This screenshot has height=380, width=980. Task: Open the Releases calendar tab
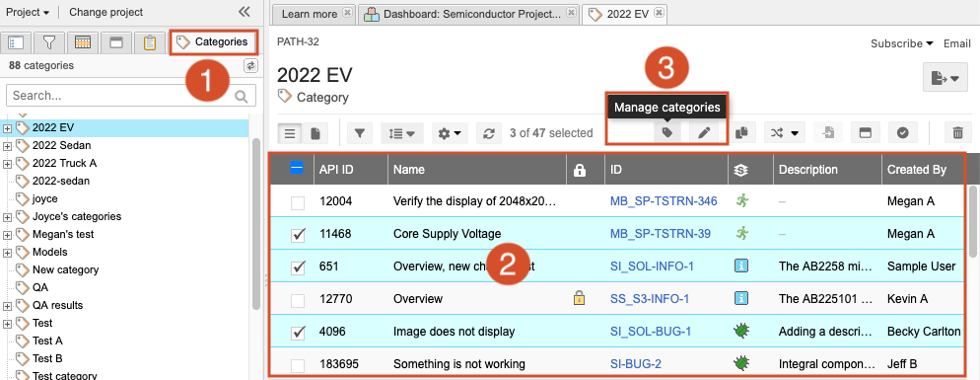(83, 42)
